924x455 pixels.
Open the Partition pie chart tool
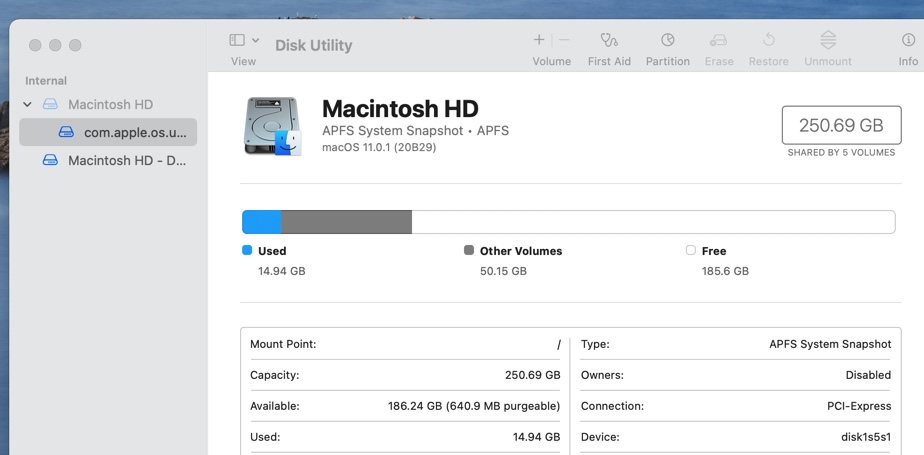coord(667,39)
